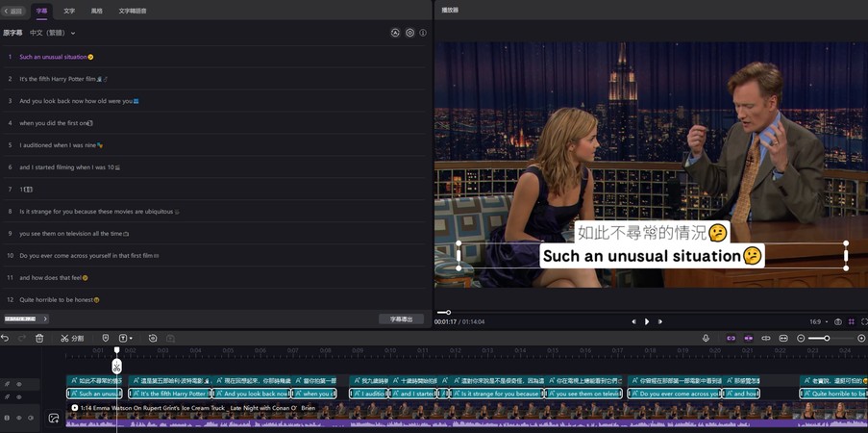Select subtitle 'Is it strange for you because...'
The image size is (868, 433).
click(x=214, y=212)
